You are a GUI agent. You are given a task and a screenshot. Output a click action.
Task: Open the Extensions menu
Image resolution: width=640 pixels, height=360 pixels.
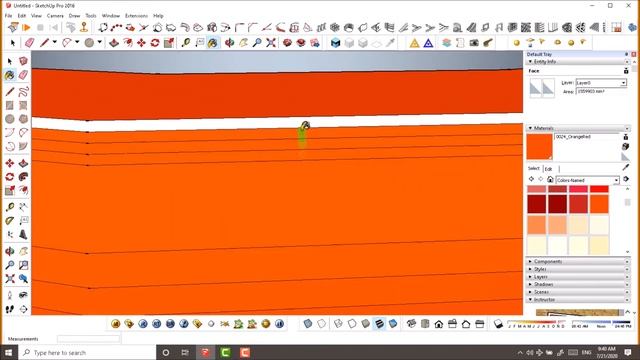136,16
